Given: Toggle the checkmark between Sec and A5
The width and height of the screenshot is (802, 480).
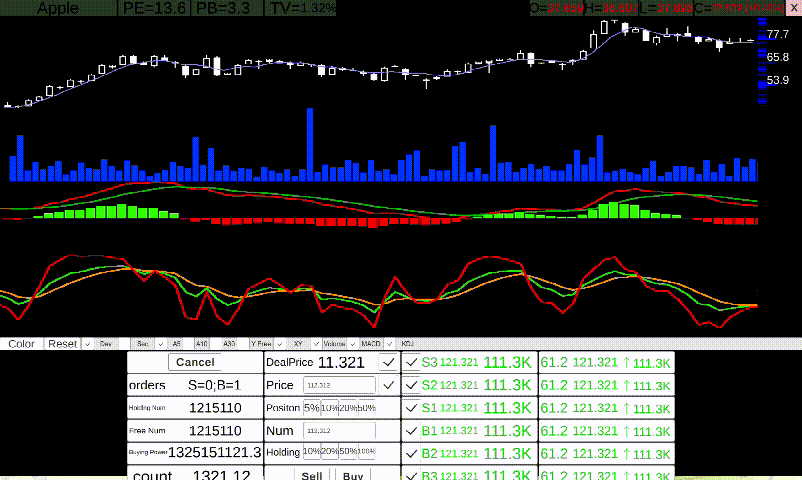Looking at the screenshot, I should [x=160, y=344].
